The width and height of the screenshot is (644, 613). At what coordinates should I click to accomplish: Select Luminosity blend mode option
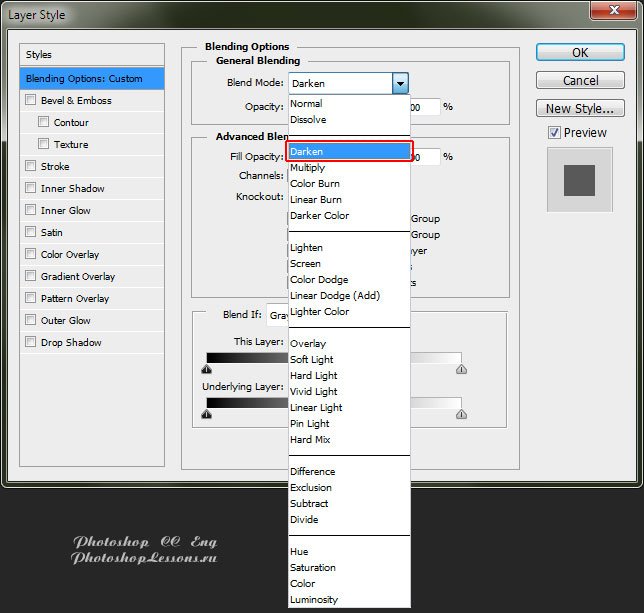[x=314, y=600]
